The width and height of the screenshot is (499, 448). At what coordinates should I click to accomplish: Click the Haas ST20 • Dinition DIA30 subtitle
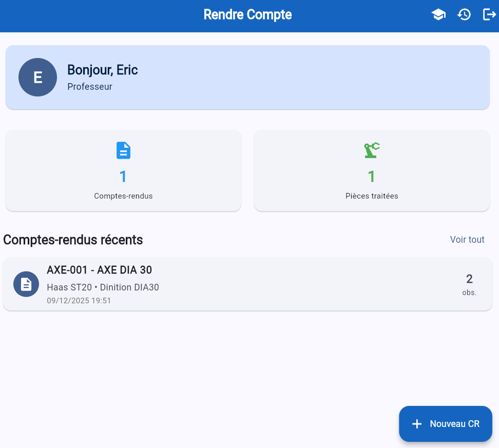click(x=103, y=287)
